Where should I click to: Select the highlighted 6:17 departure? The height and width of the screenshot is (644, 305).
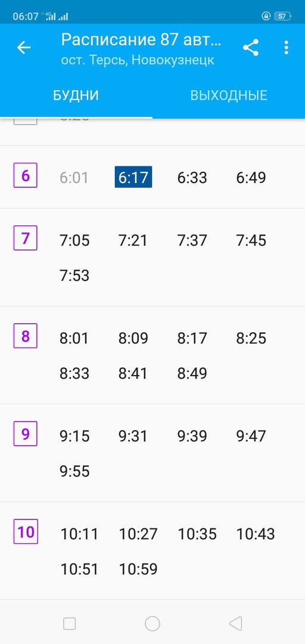click(x=133, y=178)
